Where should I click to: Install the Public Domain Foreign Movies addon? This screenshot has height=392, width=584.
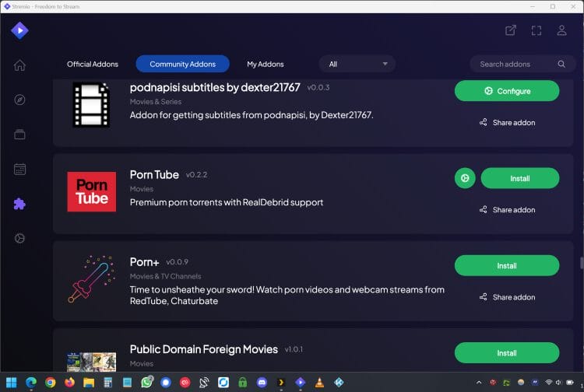[506, 353]
